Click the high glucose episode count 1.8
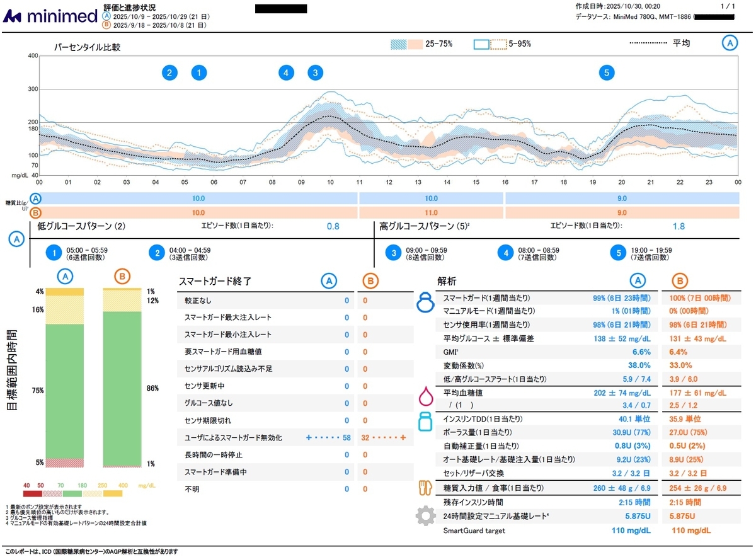The width and height of the screenshot is (756, 557). pyautogui.click(x=679, y=226)
